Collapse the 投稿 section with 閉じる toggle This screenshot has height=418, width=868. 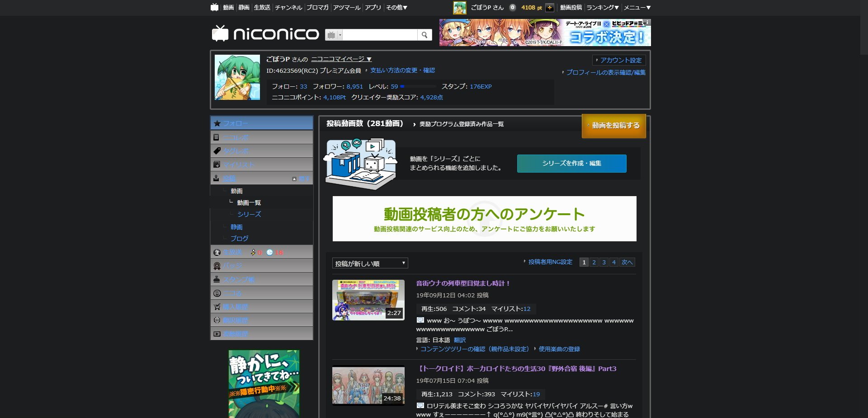pyautogui.click(x=301, y=179)
